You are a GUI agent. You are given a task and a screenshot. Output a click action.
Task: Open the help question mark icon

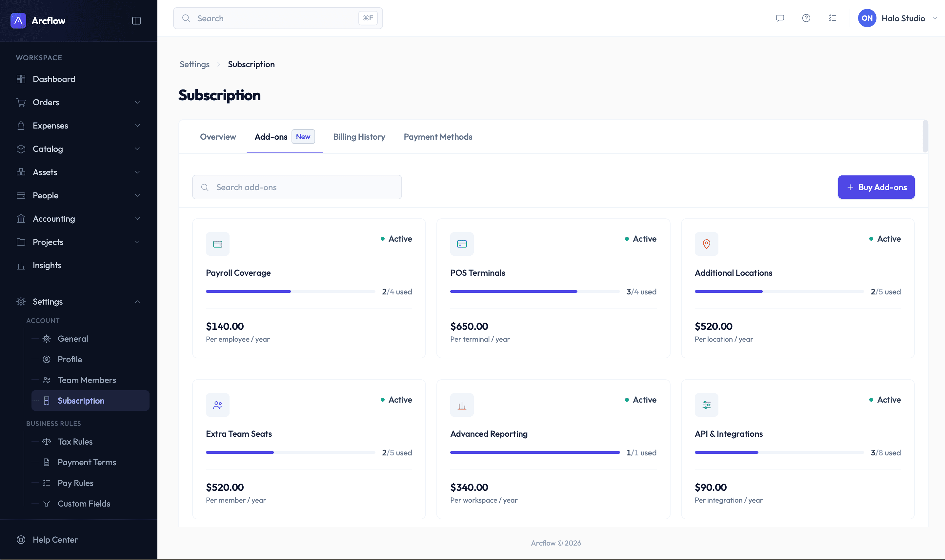click(806, 18)
